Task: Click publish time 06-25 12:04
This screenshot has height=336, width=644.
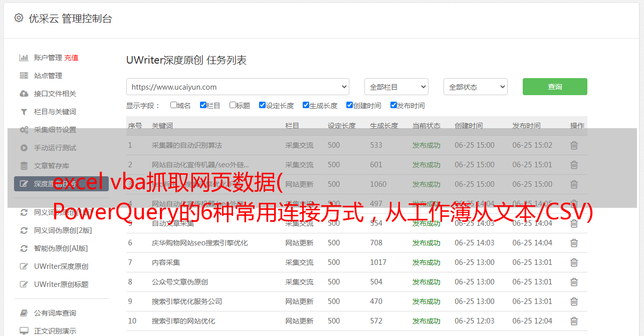Action: click(532, 321)
